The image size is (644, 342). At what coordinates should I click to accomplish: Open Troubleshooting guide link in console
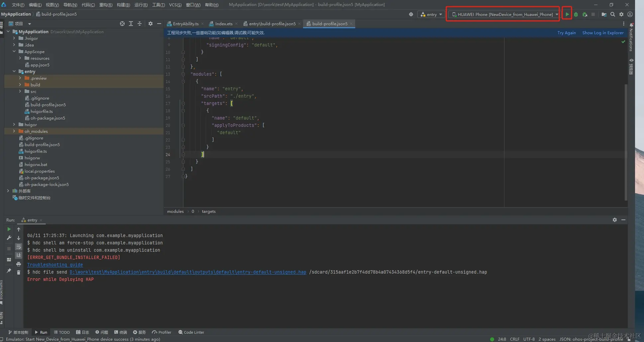[x=55, y=265]
